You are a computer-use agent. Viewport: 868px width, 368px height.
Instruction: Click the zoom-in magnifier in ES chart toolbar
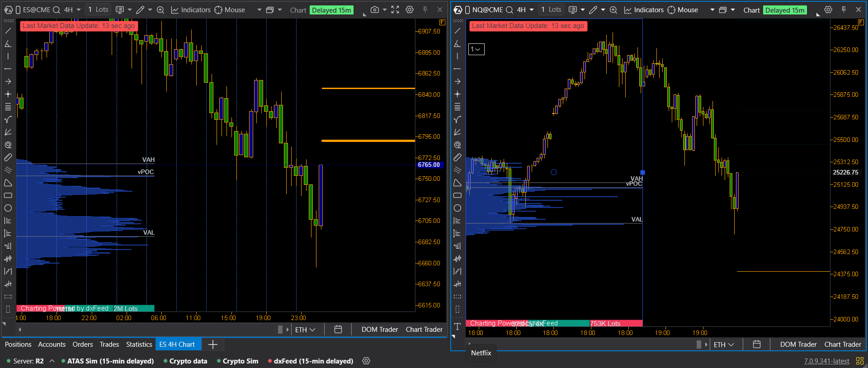point(160,10)
